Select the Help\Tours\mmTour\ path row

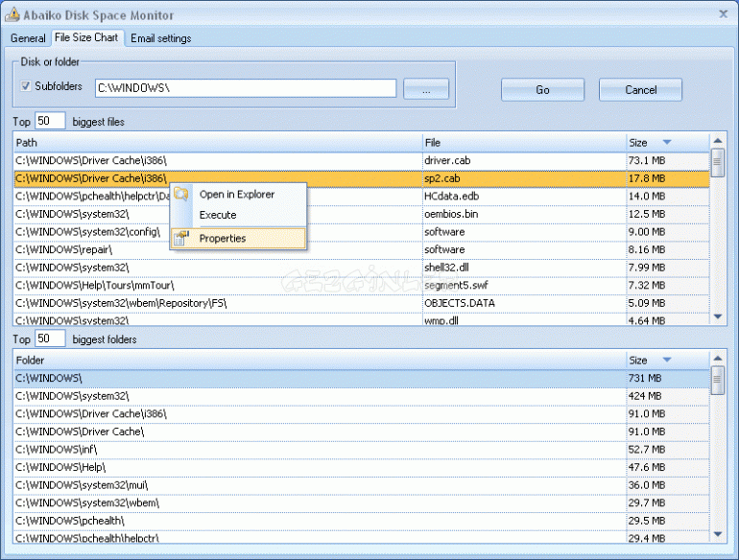point(362,286)
